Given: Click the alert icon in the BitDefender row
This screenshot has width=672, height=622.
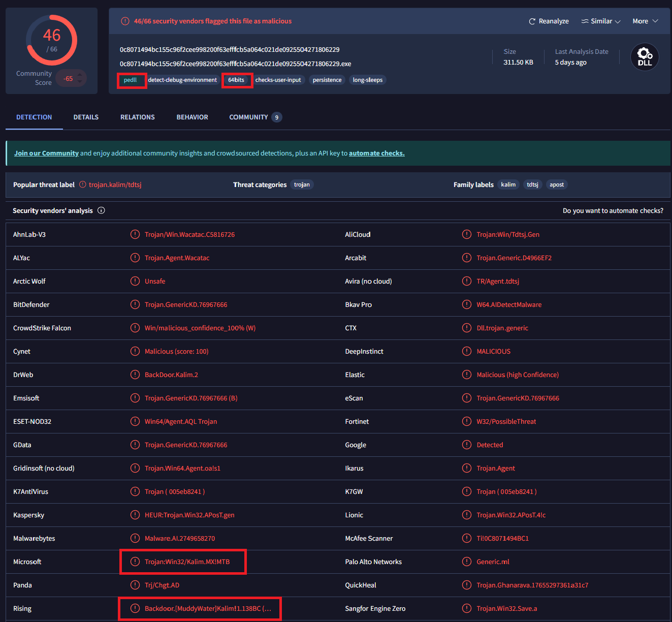Looking at the screenshot, I should coord(135,304).
